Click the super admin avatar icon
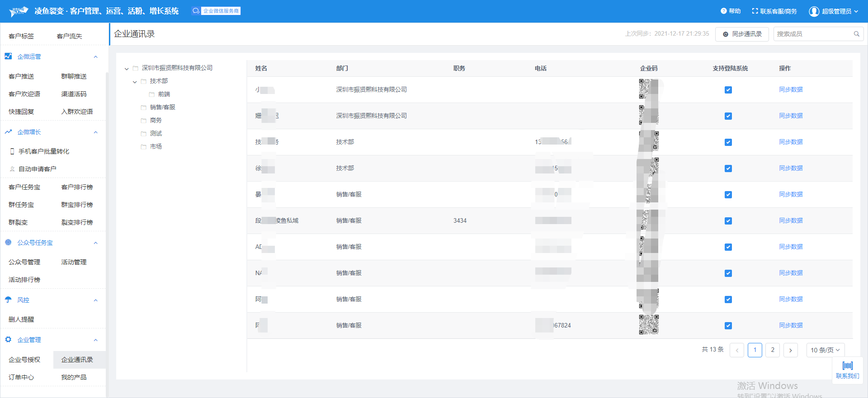The width and height of the screenshot is (868, 398). pos(814,11)
